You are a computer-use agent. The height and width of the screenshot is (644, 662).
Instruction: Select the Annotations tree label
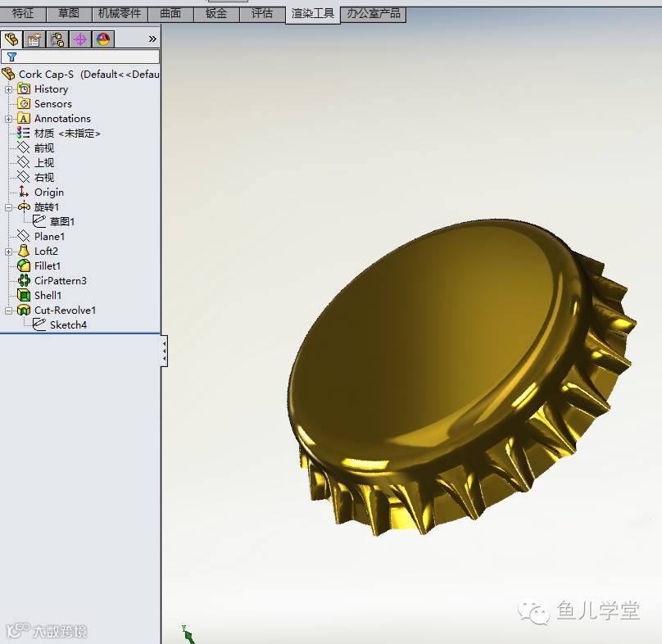(x=62, y=119)
